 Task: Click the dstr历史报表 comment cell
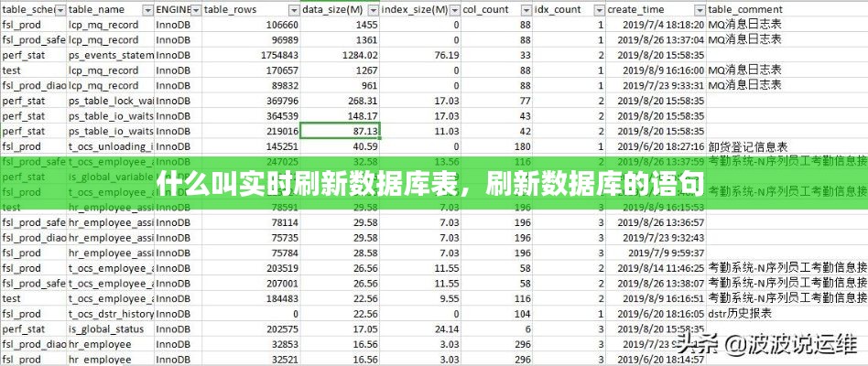click(740, 313)
